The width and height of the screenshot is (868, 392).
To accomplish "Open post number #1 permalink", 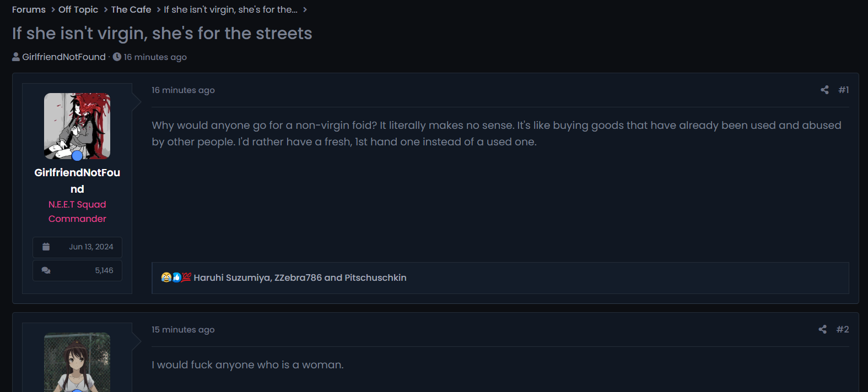I will 844,90.
